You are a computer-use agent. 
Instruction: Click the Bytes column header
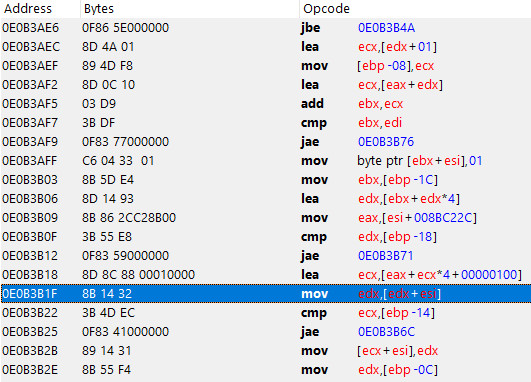coord(190,9)
